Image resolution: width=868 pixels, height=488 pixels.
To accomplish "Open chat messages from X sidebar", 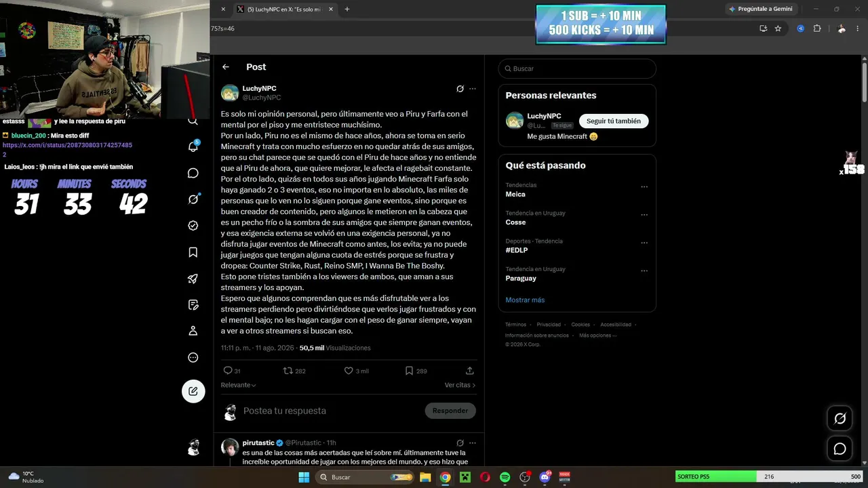I will tap(193, 173).
